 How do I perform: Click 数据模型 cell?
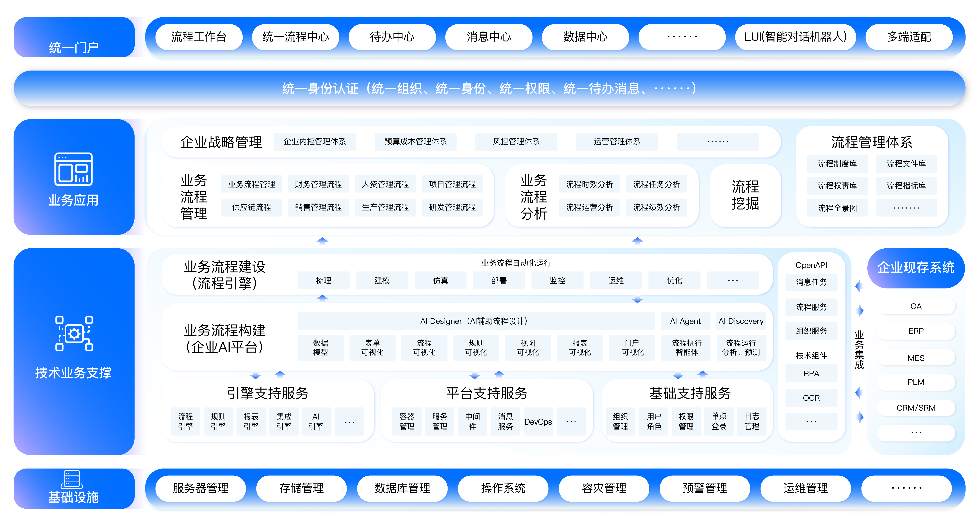[321, 348]
